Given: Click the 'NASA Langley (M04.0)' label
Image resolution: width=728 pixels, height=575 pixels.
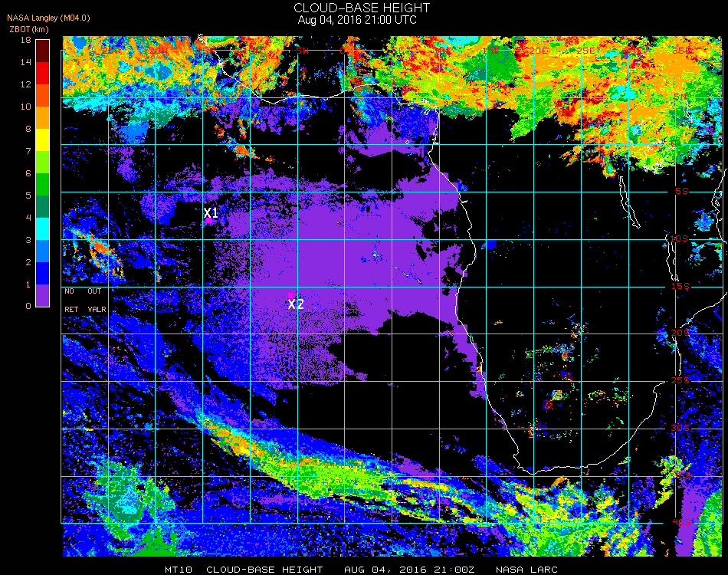Looking at the screenshot, I should click(x=48, y=18).
